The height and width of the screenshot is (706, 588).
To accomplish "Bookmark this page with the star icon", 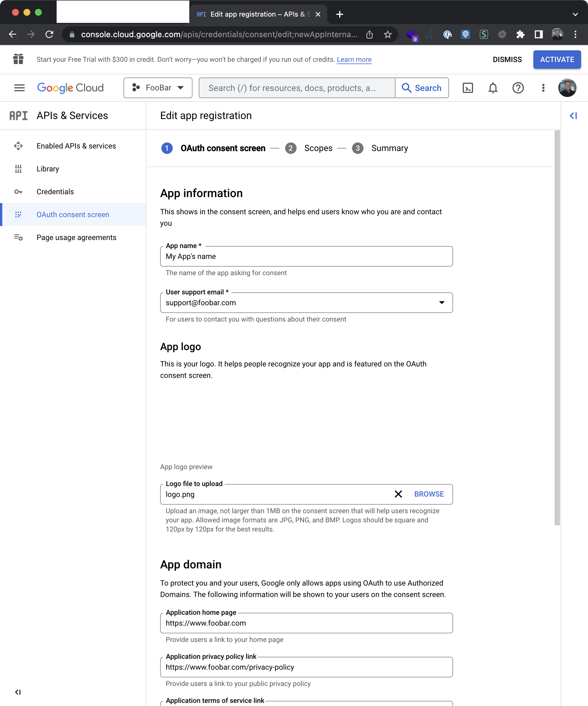I will tap(388, 34).
